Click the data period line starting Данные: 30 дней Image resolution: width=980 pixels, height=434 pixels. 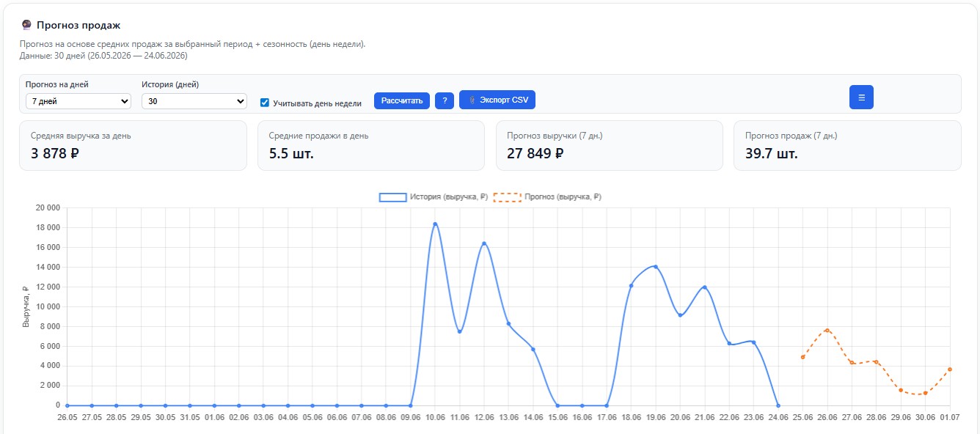click(103, 55)
